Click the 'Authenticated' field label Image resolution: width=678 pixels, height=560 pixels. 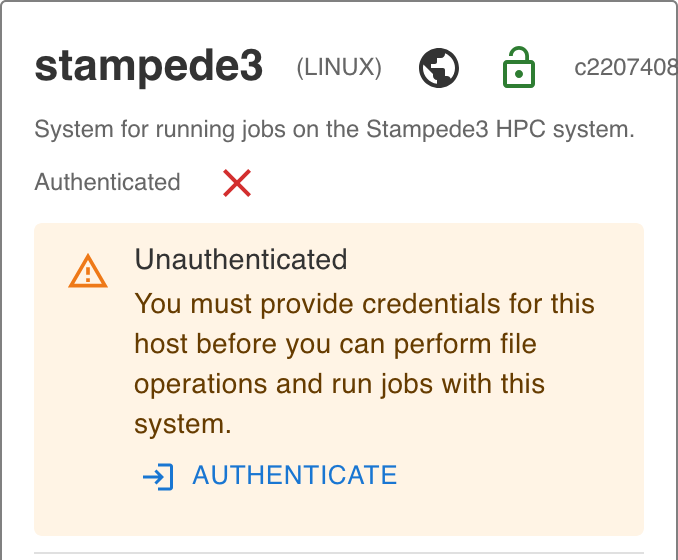[107, 182]
